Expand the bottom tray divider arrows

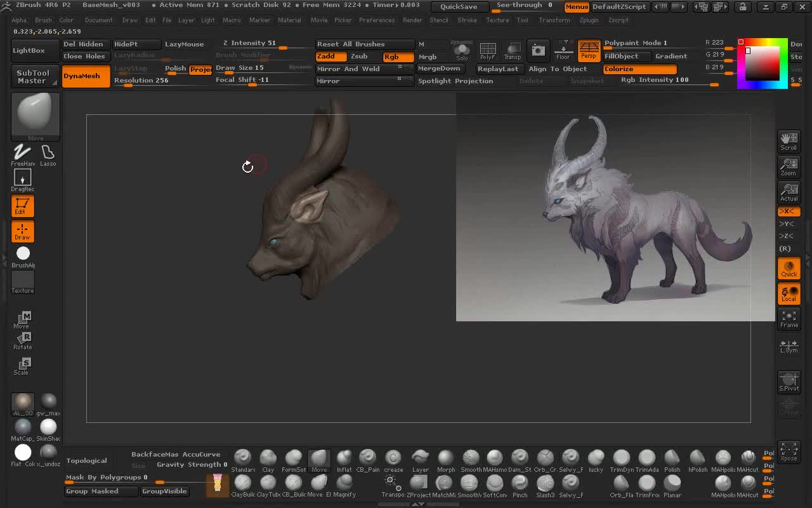419,504
